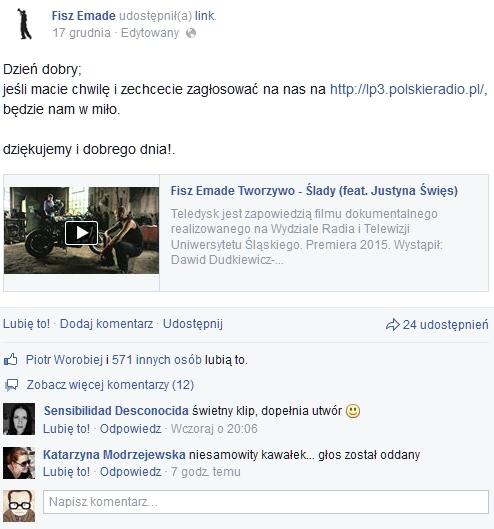This screenshot has height=529, width=494.
Task: Click the share arrow icon near 24 udostępnień
Action: coord(392,325)
